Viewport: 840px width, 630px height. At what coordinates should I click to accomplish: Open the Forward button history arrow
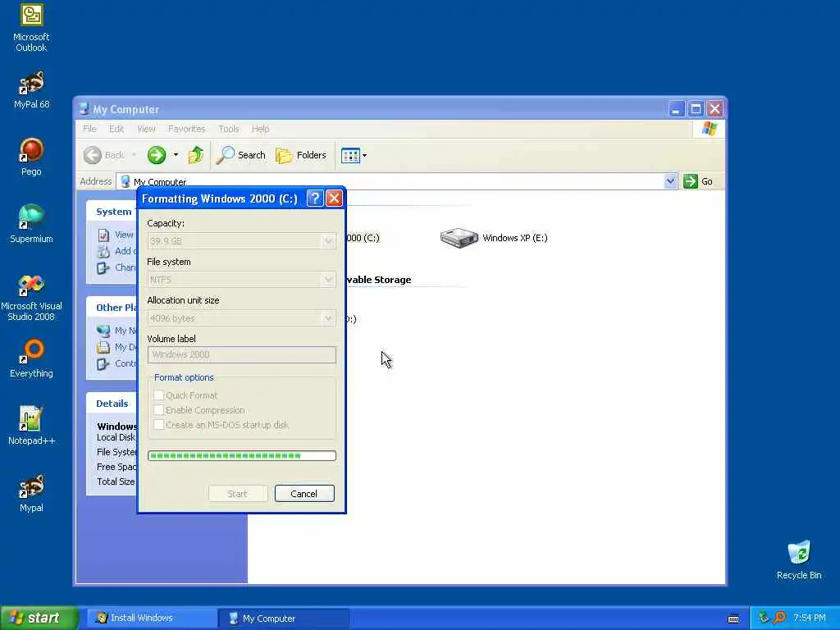(x=176, y=155)
